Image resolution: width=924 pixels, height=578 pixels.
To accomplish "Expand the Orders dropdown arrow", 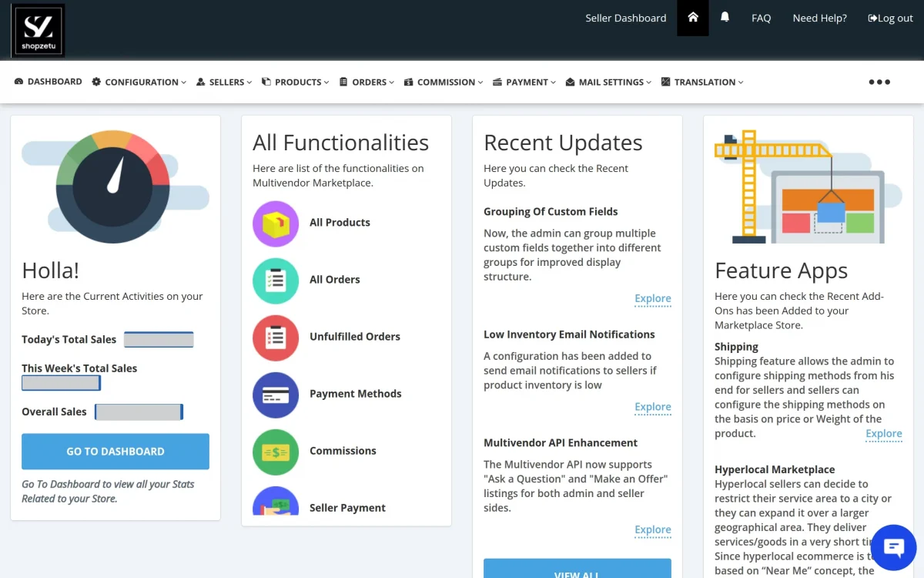I will click(x=392, y=82).
